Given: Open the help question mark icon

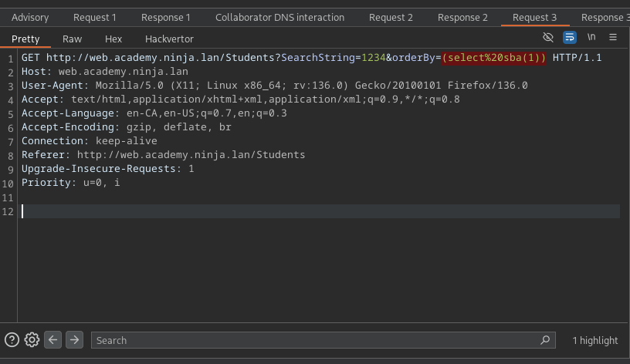Looking at the screenshot, I should (x=12, y=340).
